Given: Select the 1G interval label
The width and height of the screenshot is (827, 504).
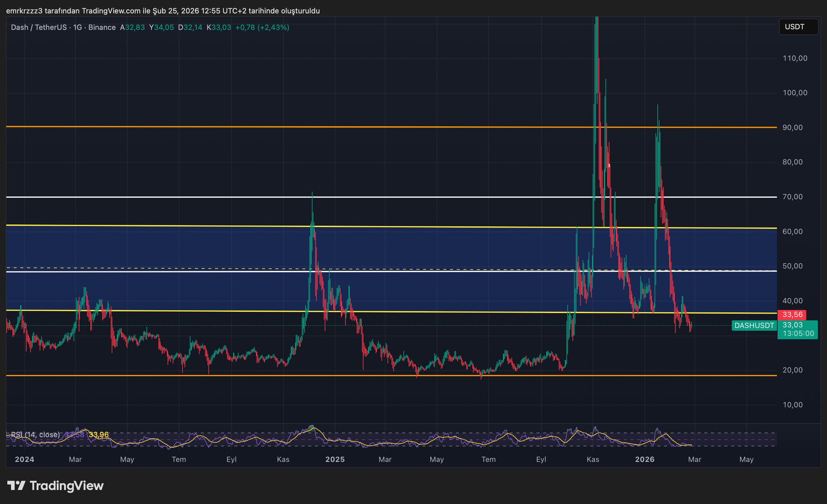Looking at the screenshot, I should tap(77, 27).
